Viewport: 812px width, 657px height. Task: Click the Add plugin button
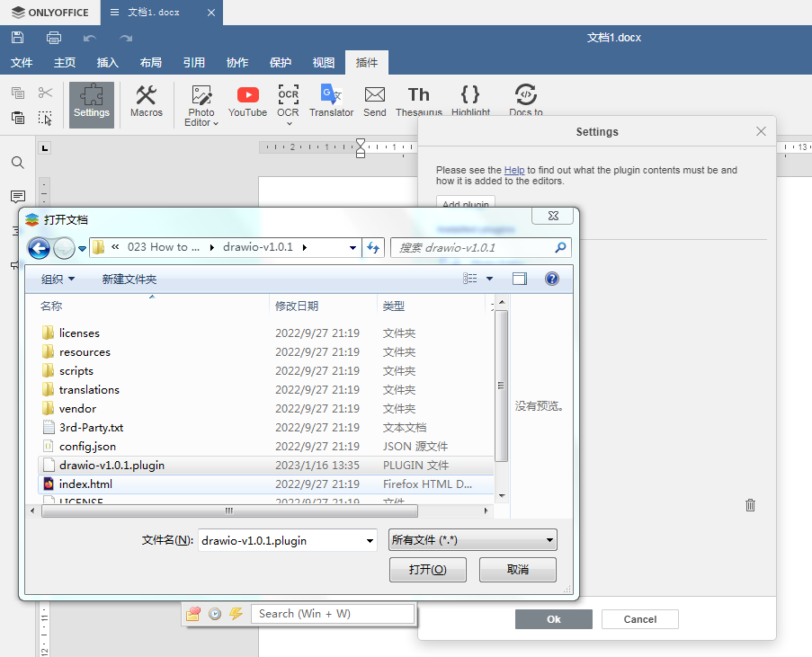(466, 202)
